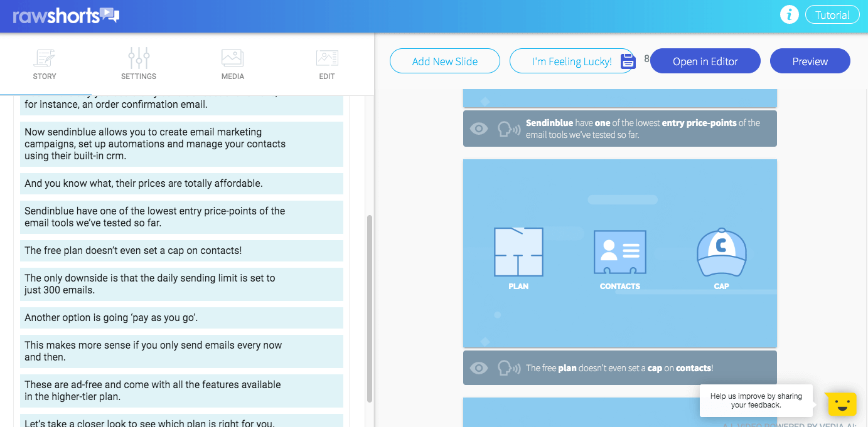Click the yellow smiley feedback icon
Viewport: 868px width, 427px height.
pyautogui.click(x=842, y=404)
